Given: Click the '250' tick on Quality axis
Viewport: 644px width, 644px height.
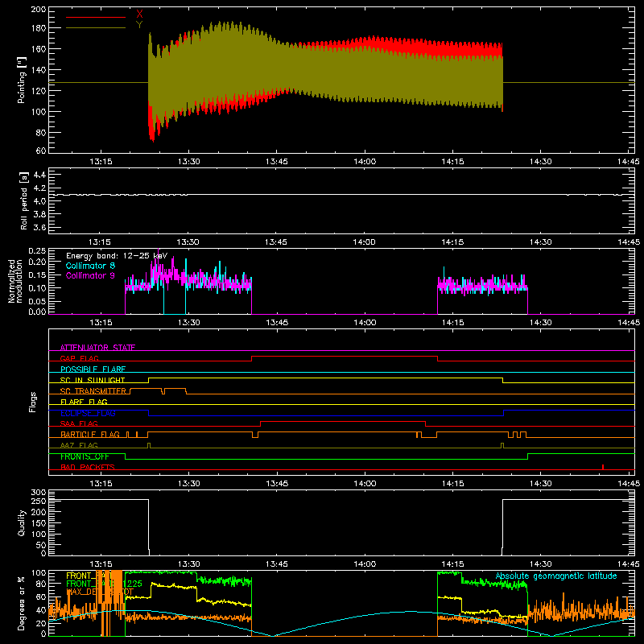Looking at the screenshot, I should [x=39, y=502].
